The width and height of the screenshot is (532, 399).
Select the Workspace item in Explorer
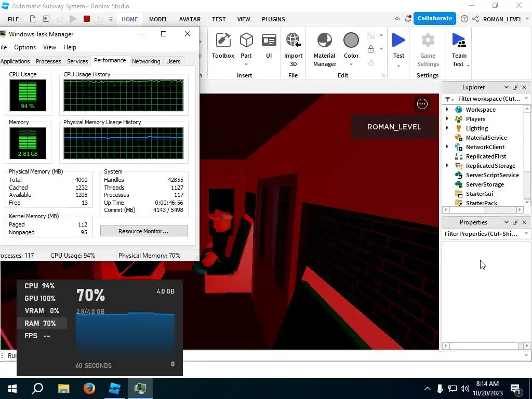pyautogui.click(x=481, y=110)
